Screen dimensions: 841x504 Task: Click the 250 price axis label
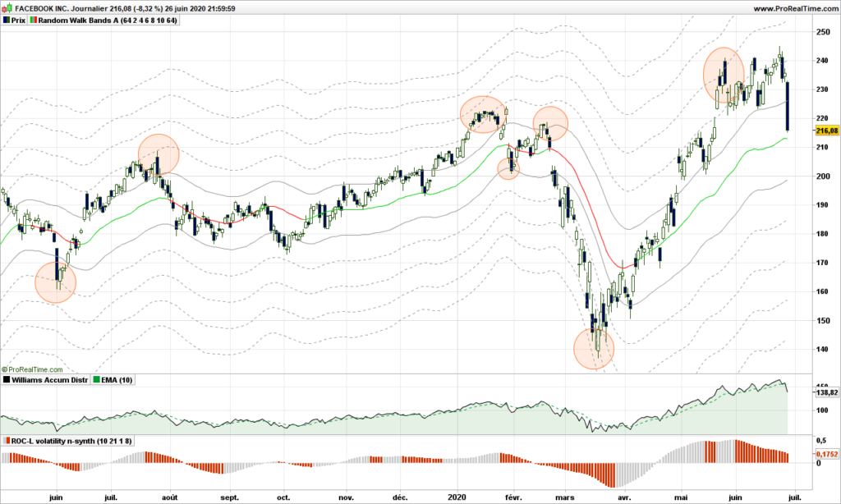(823, 32)
